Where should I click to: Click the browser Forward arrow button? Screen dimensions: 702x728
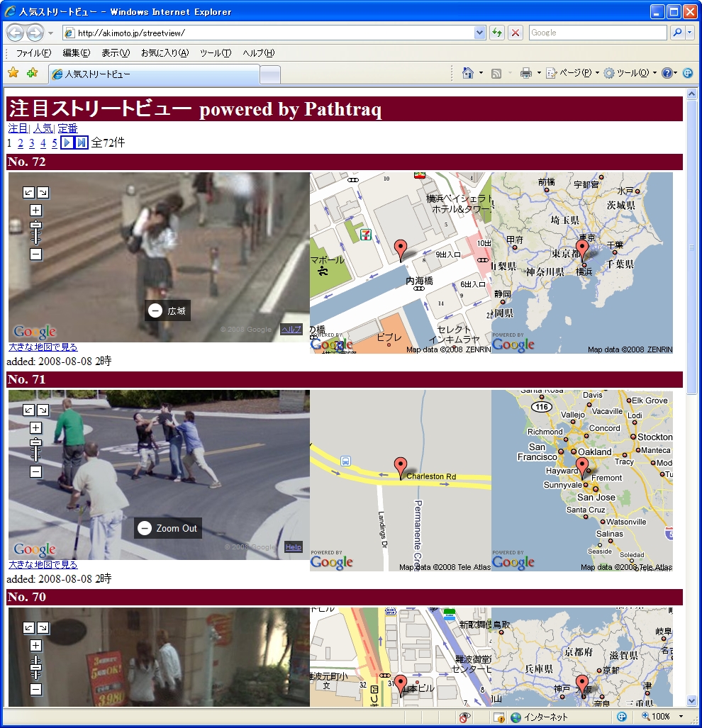tap(35, 33)
